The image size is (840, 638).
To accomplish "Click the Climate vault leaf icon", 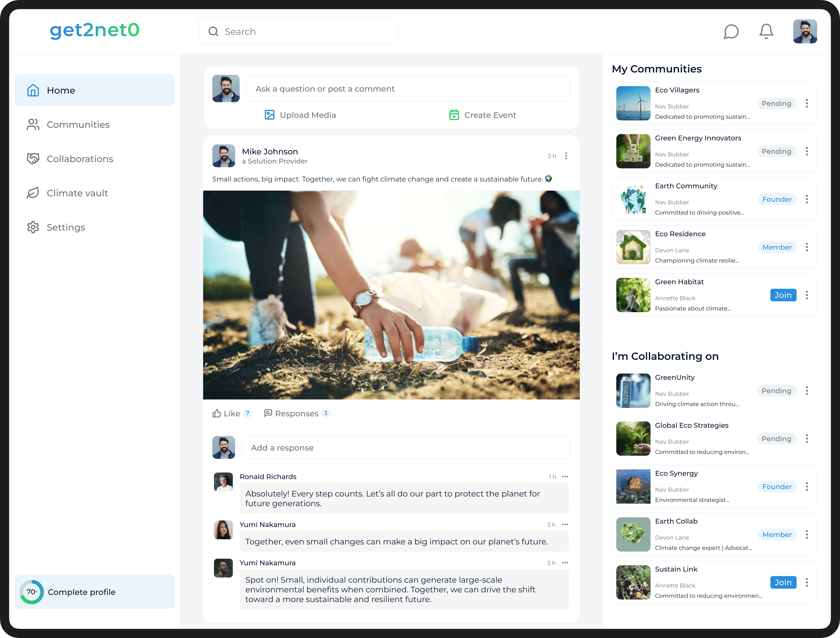I will [x=33, y=193].
